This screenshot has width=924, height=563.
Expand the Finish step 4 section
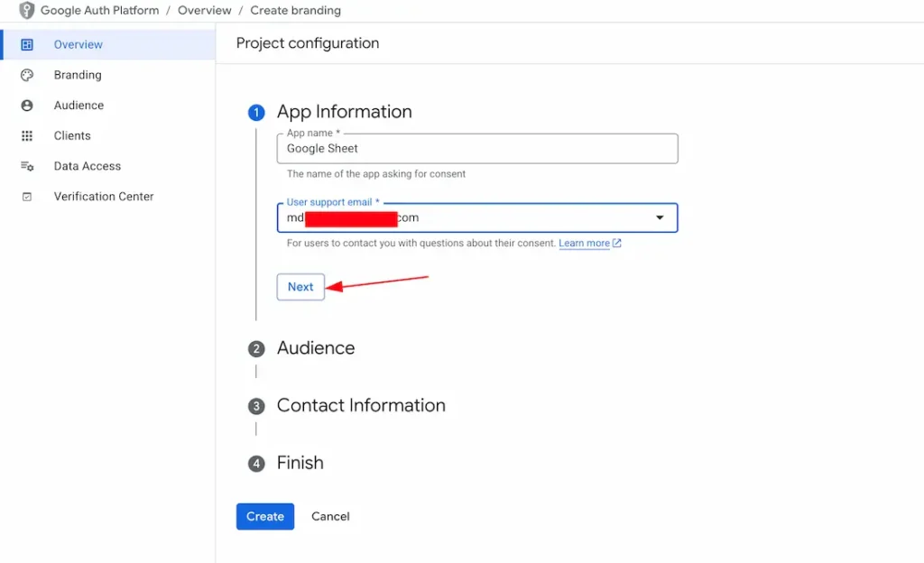tap(300, 463)
